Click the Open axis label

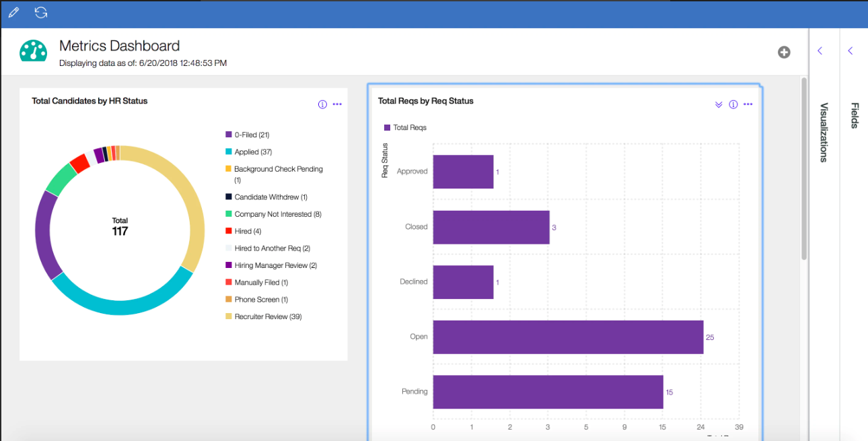pyautogui.click(x=419, y=337)
